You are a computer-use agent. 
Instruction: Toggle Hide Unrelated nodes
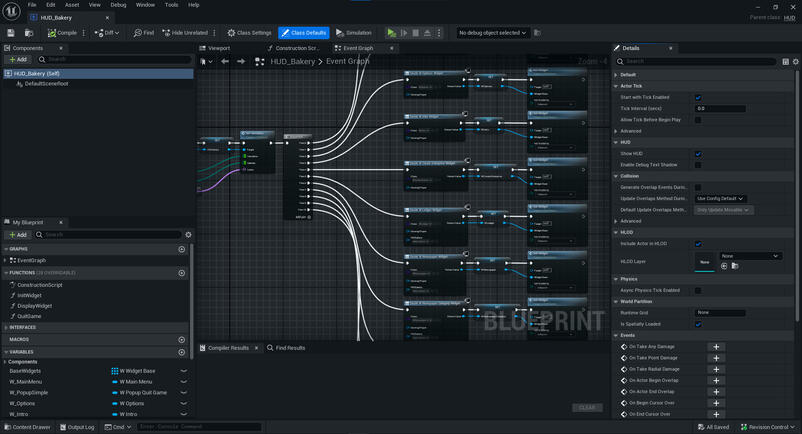point(185,33)
